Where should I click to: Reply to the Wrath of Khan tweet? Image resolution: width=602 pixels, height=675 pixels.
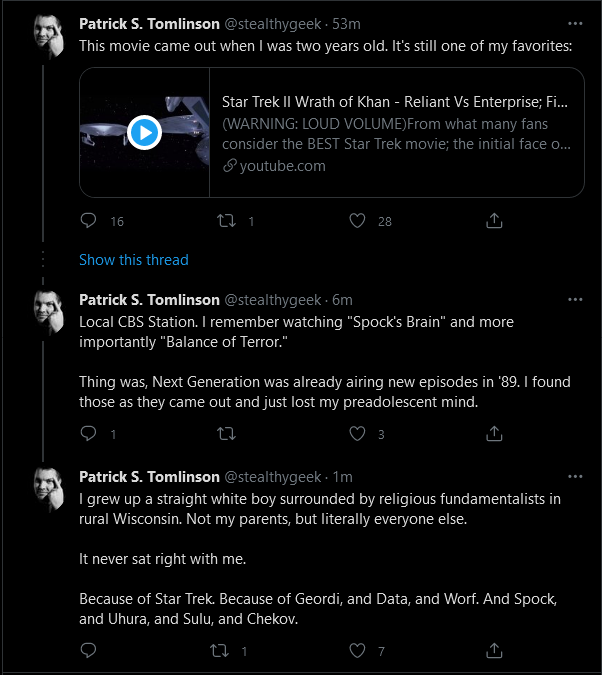[x=88, y=220]
